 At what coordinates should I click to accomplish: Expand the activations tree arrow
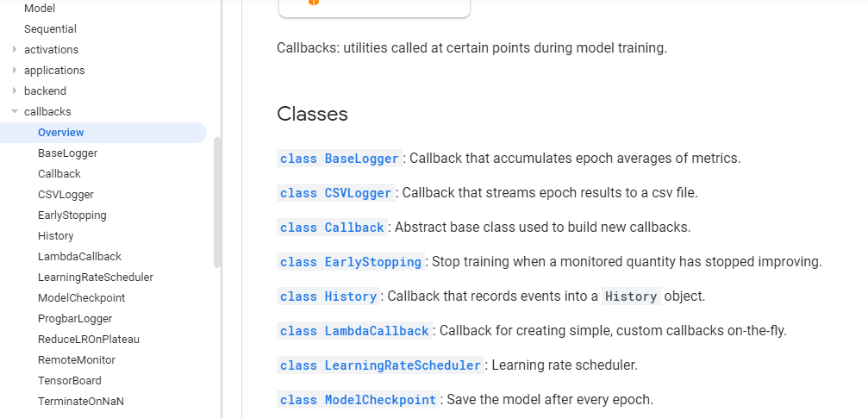point(15,49)
